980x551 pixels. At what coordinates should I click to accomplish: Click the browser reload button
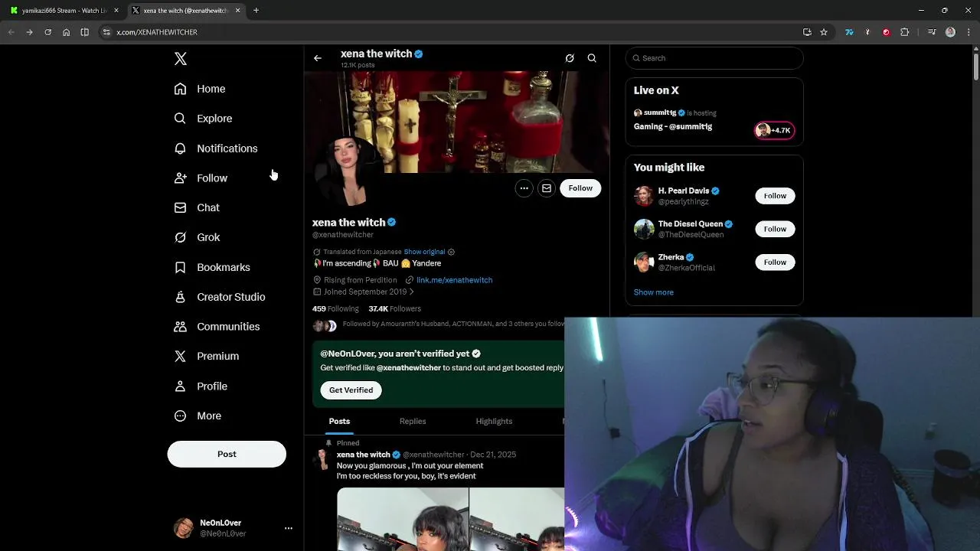pos(47,32)
